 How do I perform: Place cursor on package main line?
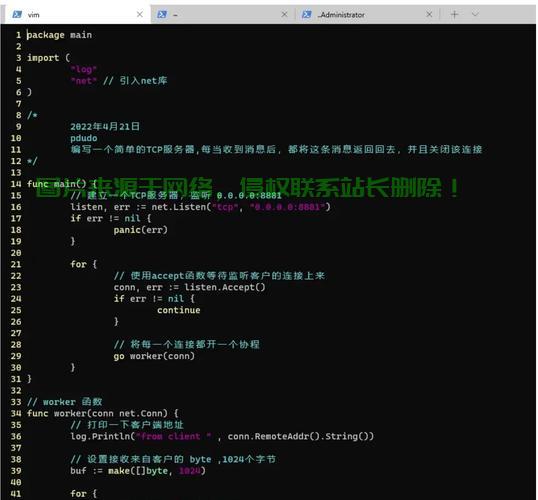coord(59,35)
